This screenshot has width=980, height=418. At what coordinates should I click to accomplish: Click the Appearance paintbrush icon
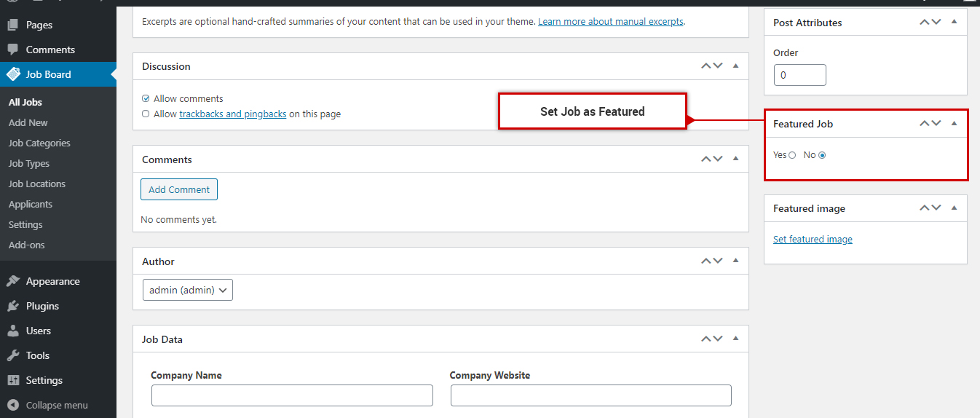point(13,281)
